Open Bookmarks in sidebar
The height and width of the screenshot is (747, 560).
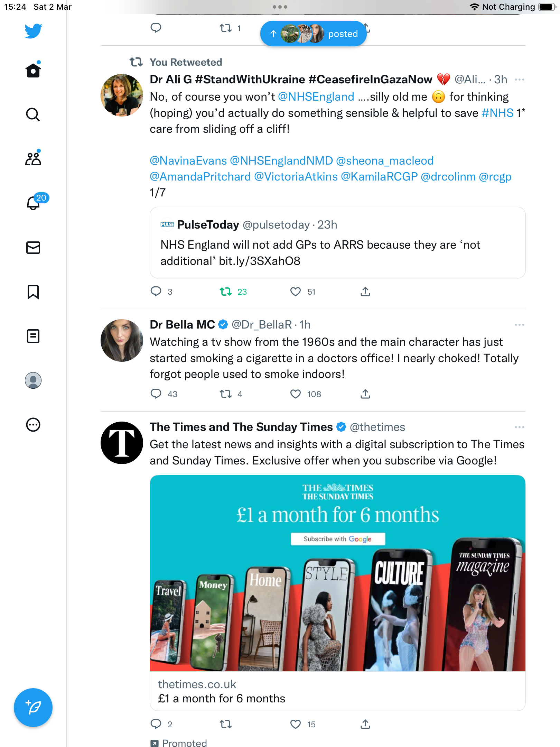pyautogui.click(x=33, y=292)
